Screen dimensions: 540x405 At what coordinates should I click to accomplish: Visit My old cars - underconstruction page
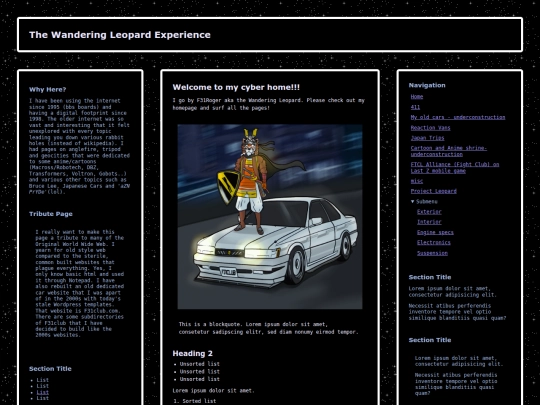pyautogui.click(x=458, y=117)
